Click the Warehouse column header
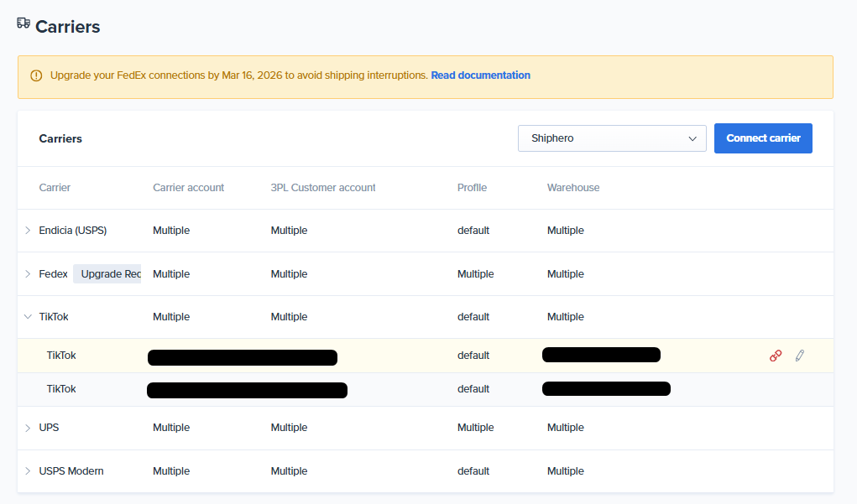Image resolution: width=857 pixels, height=504 pixels. pos(573,188)
